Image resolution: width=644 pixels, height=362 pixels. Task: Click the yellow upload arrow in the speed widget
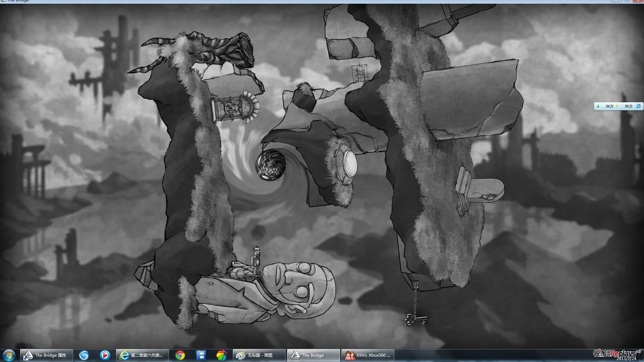point(617,106)
